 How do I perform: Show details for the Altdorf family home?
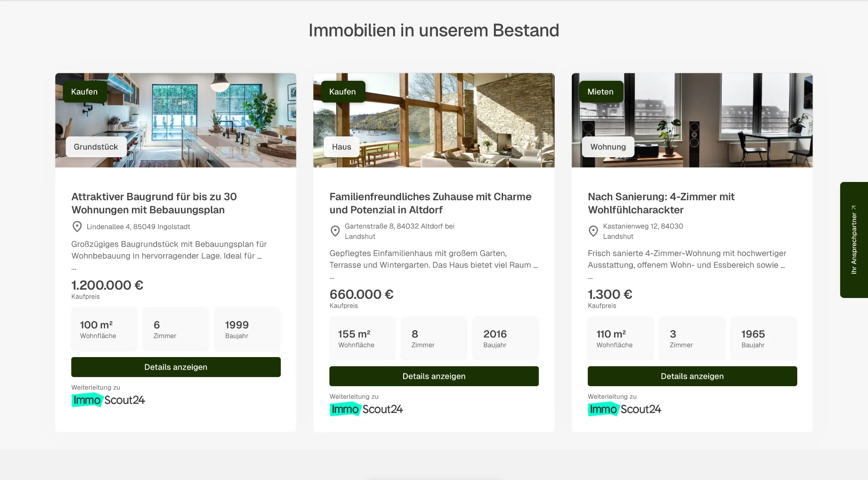coord(434,376)
